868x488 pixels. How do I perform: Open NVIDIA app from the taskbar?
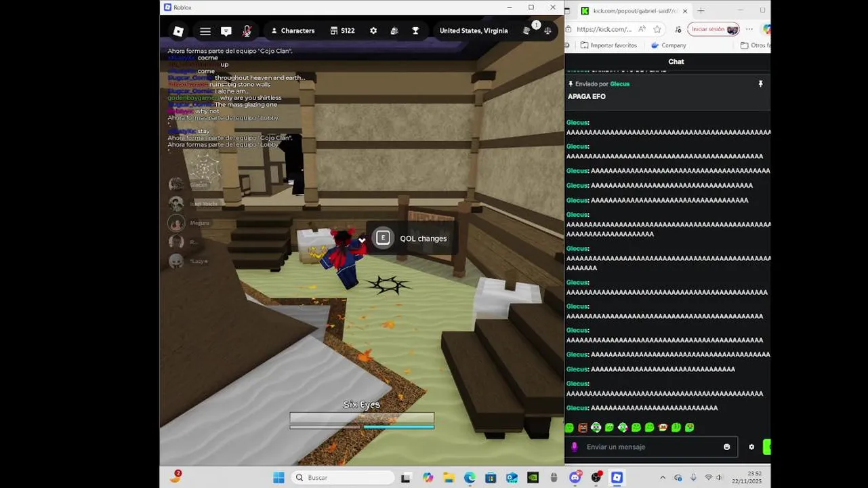coord(533,478)
